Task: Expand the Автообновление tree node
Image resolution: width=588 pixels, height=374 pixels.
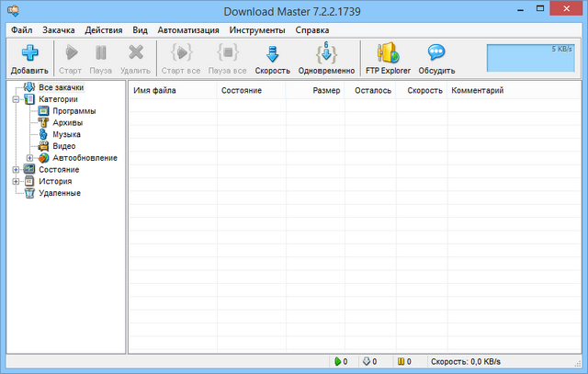Action: [x=29, y=158]
